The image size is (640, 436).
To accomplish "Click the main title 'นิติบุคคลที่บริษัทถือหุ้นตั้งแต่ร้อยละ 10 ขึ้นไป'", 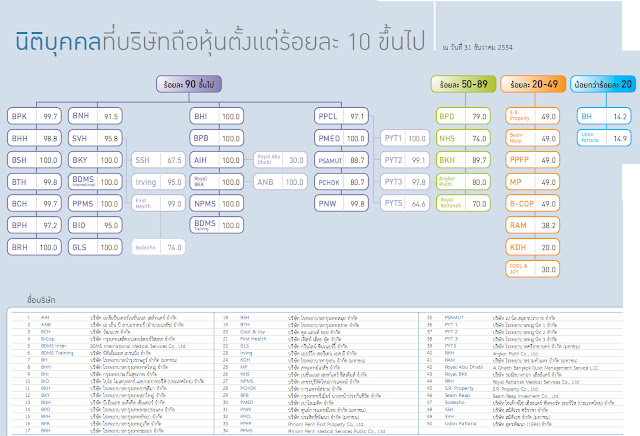I will click(220, 42).
